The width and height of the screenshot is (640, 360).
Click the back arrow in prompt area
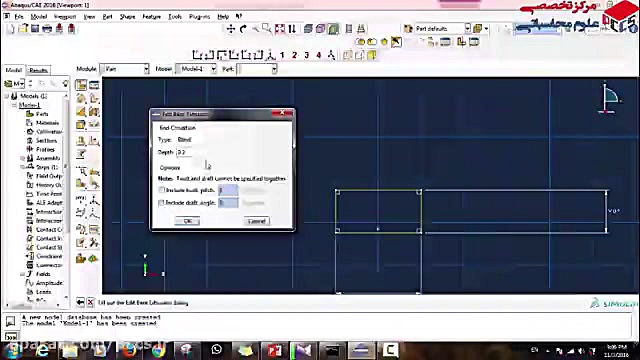click(80, 302)
